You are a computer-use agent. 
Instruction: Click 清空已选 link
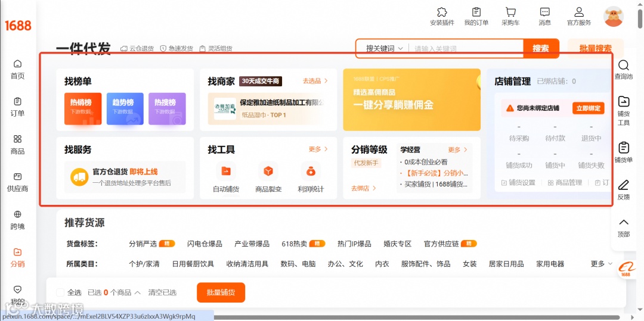click(162, 292)
